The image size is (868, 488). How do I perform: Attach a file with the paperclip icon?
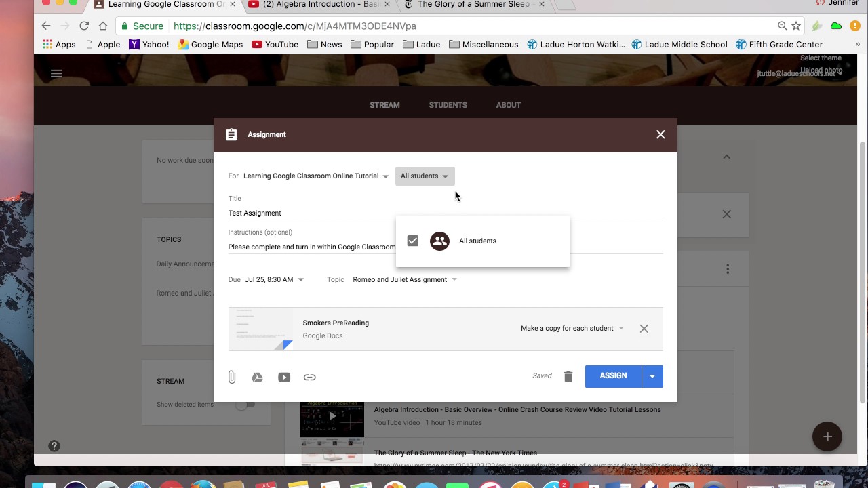coord(232,377)
